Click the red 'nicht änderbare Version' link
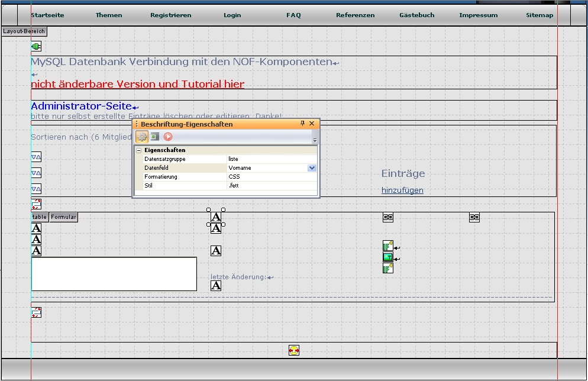The height and width of the screenshot is (381, 588). 137,84
